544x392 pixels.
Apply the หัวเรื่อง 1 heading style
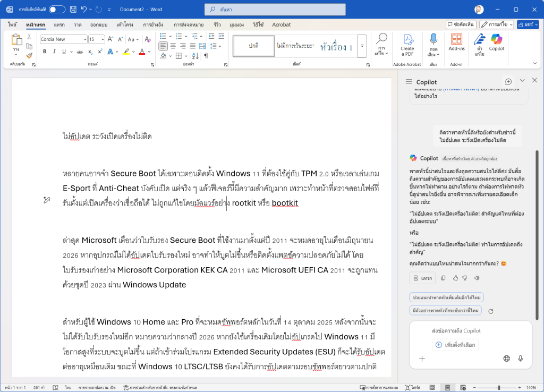tap(336, 46)
